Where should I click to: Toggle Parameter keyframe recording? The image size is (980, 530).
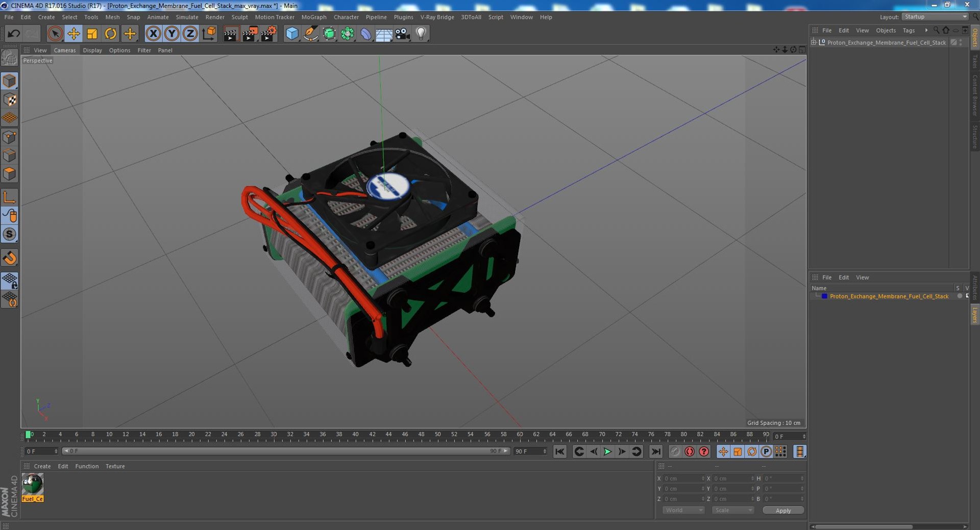[x=766, y=451]
